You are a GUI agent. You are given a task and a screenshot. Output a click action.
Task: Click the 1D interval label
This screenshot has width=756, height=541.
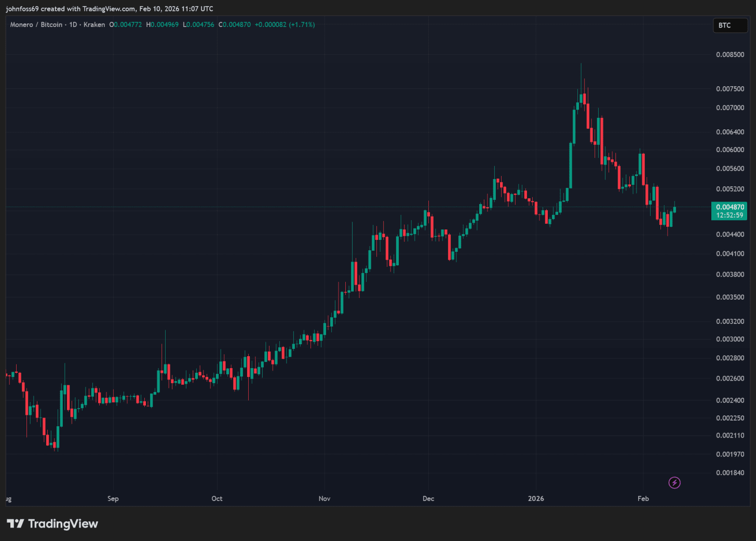[73, 24]
